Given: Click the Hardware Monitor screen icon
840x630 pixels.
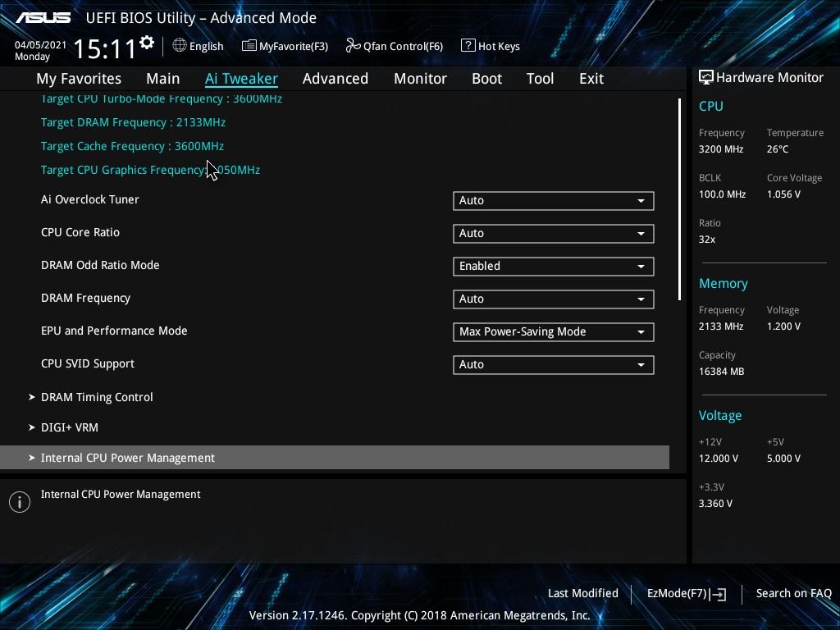Looking at the screenshot, I should [x=706, y=77].
